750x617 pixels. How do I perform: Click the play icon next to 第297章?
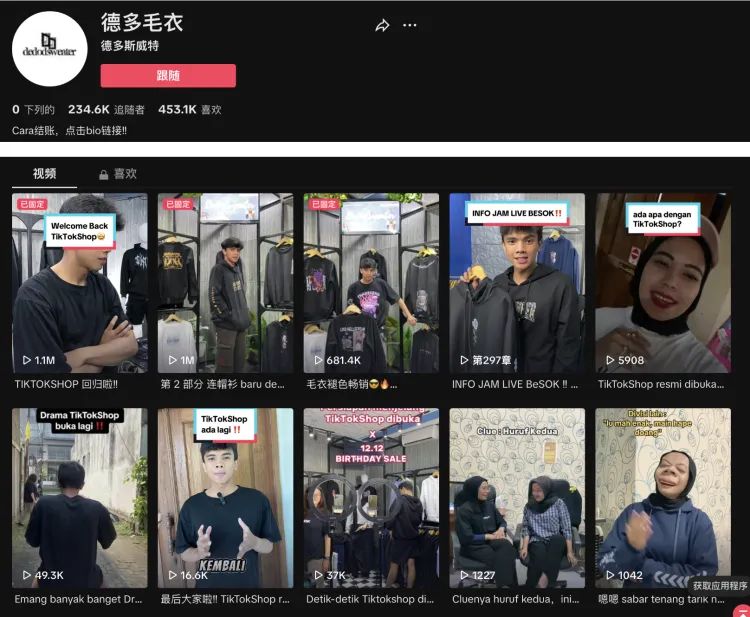click(x=464, y=360)
